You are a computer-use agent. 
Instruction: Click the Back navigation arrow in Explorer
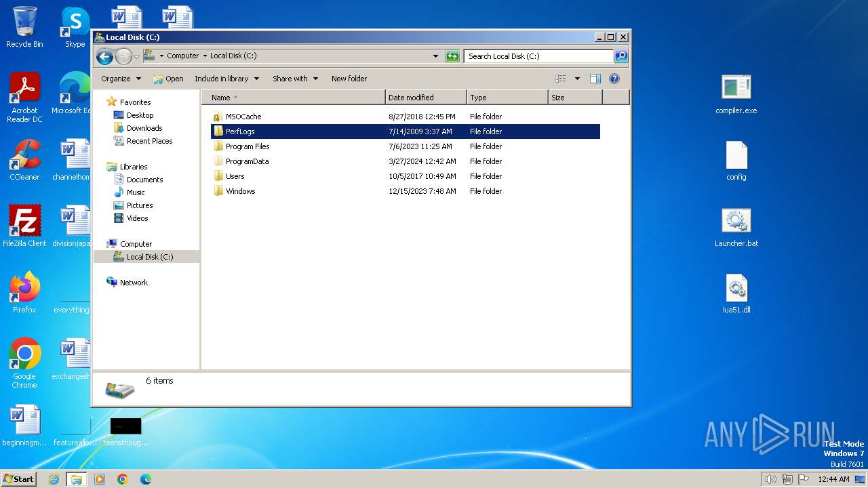click(104, 56)
